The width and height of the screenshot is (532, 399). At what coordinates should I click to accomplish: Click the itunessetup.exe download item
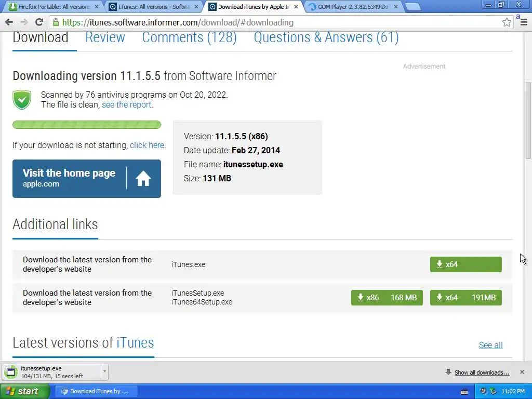[x=55, y=372]
